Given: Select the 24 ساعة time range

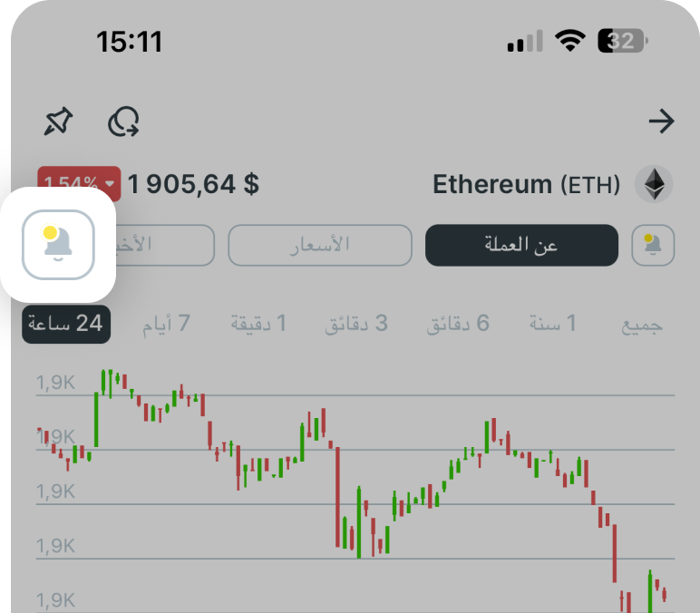Looking at the screenshot, I should [x=66, y=324].
